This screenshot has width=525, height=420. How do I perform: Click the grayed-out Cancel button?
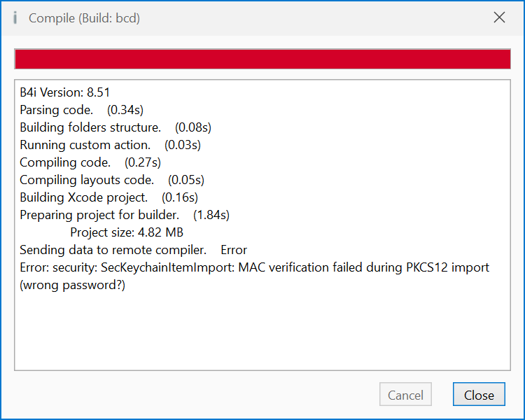click(x=405, y=395)
